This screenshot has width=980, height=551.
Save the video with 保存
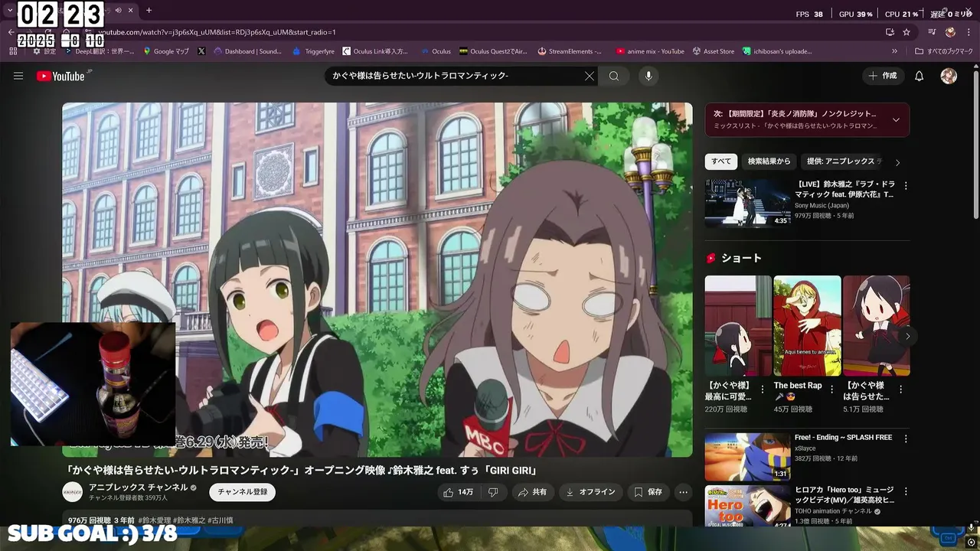pos(648,492)
